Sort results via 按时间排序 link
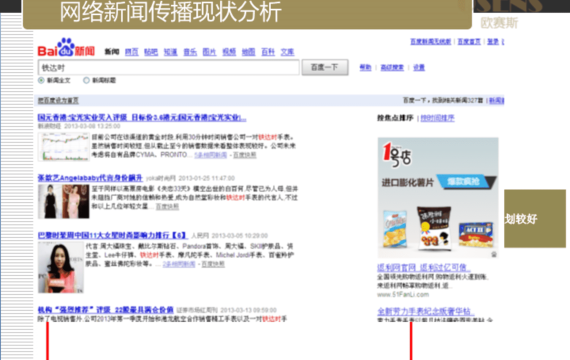Image resolution: width=570 pixels, height=360 pixels. pos(437,118)
